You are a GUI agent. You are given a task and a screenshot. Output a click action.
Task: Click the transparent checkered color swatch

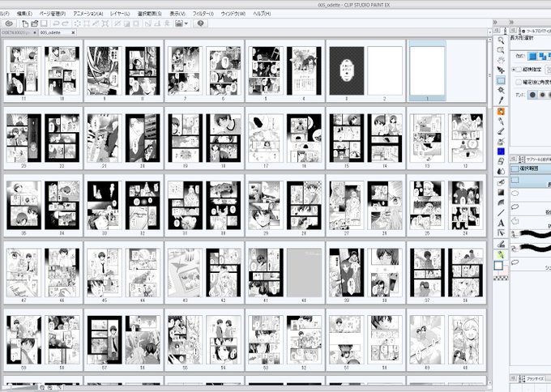501,278
